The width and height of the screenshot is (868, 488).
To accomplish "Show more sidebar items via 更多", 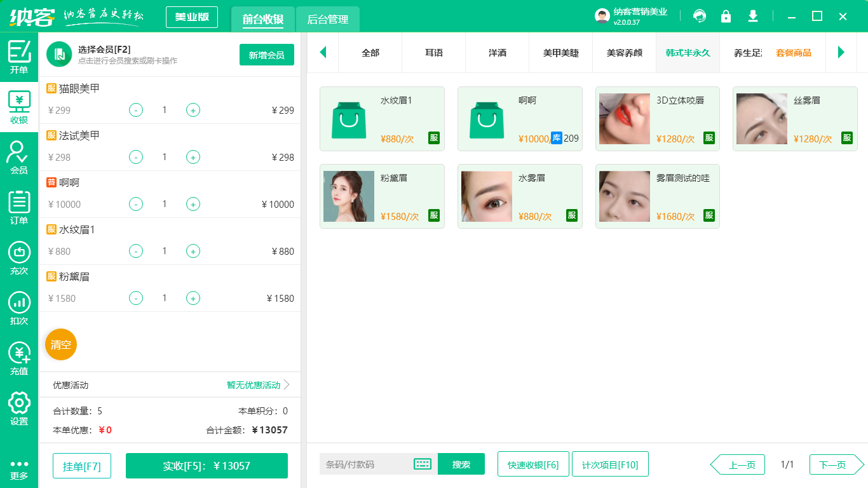I will point(19,469).
